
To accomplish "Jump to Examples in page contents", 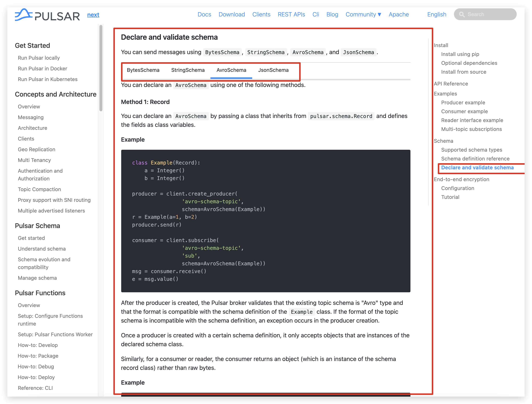I will (445, 94).
